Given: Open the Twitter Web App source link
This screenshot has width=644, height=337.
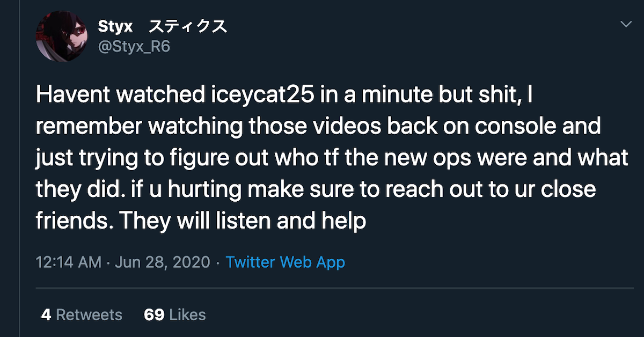Looking at the screenshot, I should (x=284, y=262).
